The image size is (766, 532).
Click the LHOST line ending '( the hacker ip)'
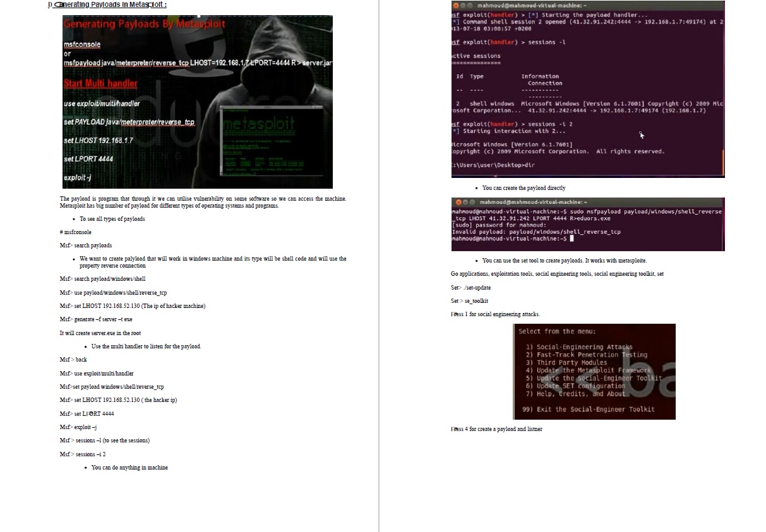[119, 400]
